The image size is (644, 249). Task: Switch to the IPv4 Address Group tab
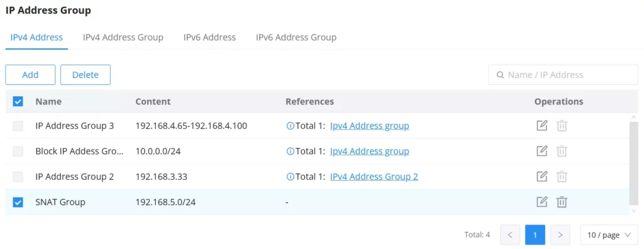pyautogui.click(x=123, y=37)
